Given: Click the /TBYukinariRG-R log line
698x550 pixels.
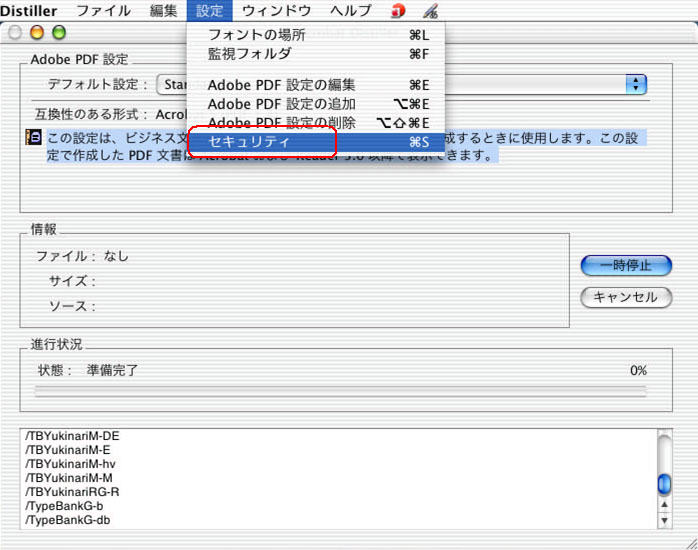Looking at the screenshot, I should pos(72,492).
